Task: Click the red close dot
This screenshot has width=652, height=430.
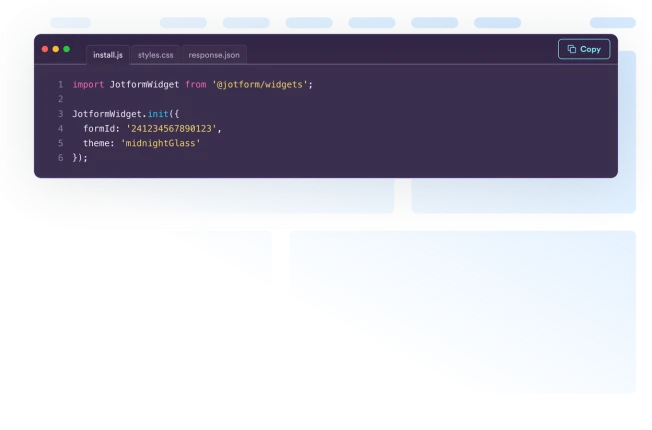Action: [x=45, y=49]
